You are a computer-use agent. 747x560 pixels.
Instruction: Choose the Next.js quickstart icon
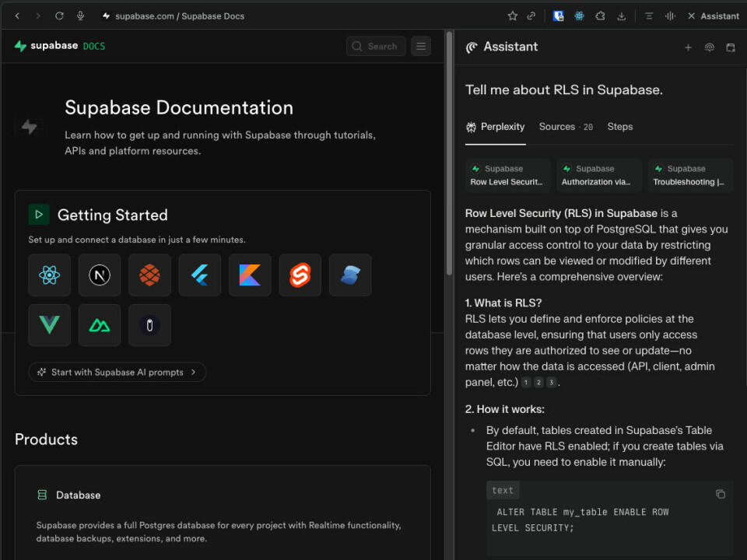coord(100,275)
